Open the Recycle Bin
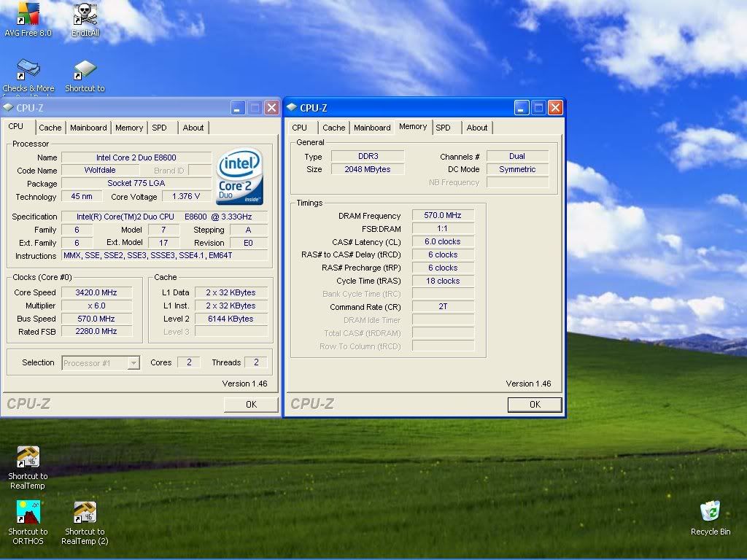 click(711, 518)
